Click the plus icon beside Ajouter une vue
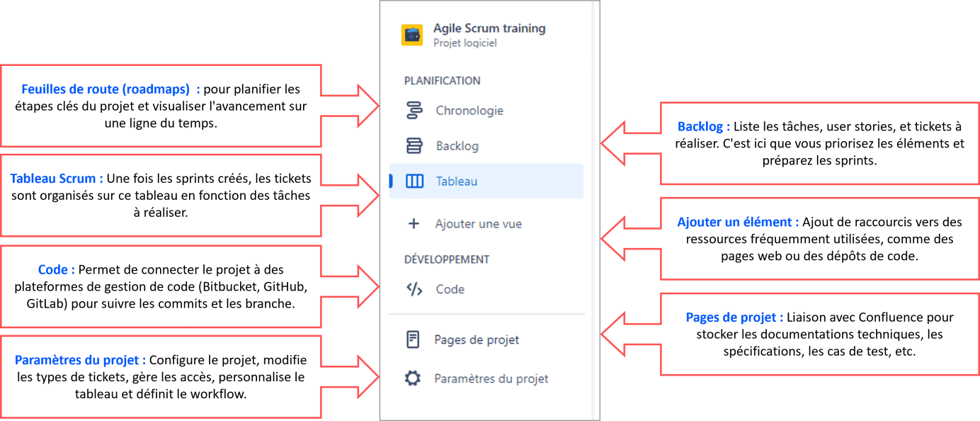The image size is (980, 421). 414,224
